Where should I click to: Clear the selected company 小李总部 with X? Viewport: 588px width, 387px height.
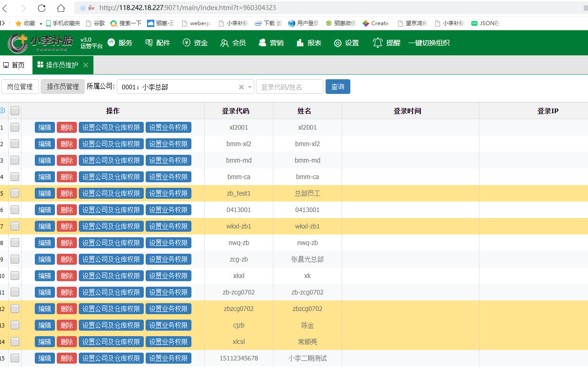[x=241, y=87]
